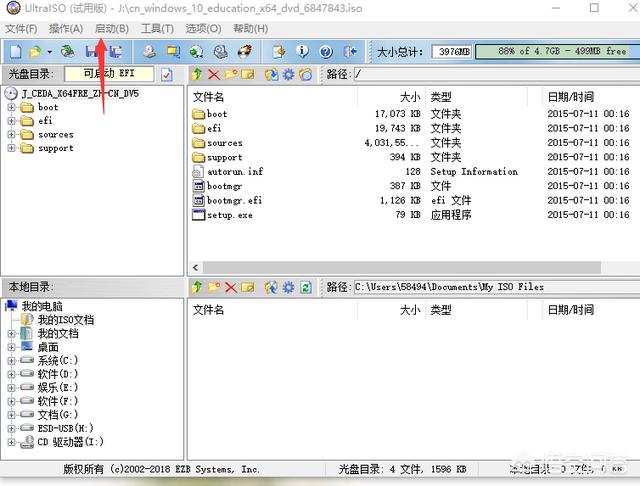Expand 系统(C:) drive node
The height and width of the screenshot is (486, 640).
[11, 361]
